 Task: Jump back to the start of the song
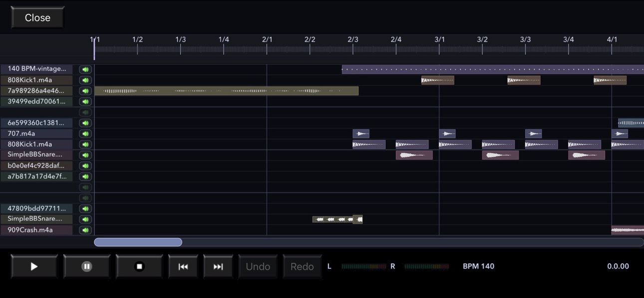click(183, 266)
